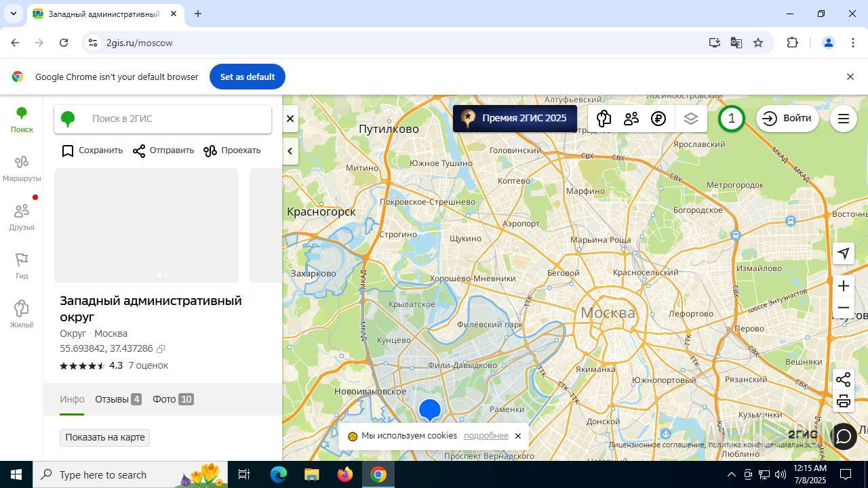This screenshot has width=868, height=488.
Task: Click the ruble price layer icon
Action: [658, 119]
